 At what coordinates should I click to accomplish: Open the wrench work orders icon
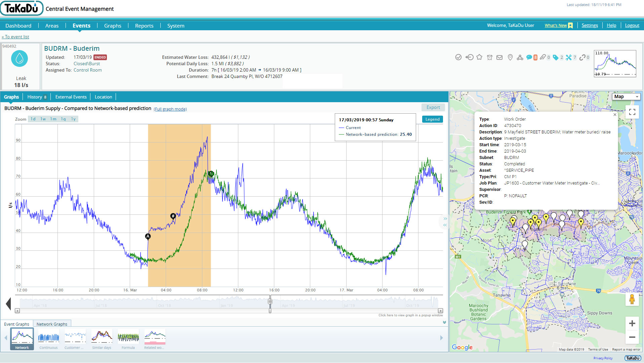(569, 57)
